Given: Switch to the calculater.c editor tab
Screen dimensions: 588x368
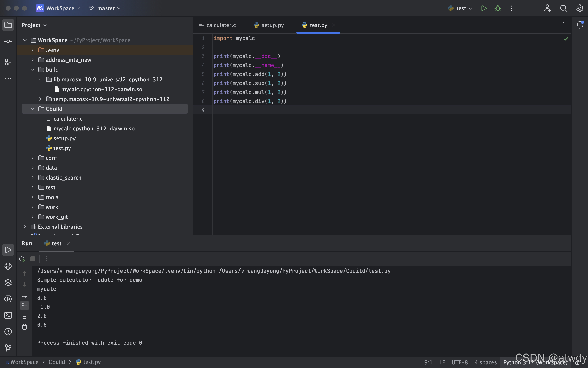Looking at the screenshot, I should coord(217,25).
